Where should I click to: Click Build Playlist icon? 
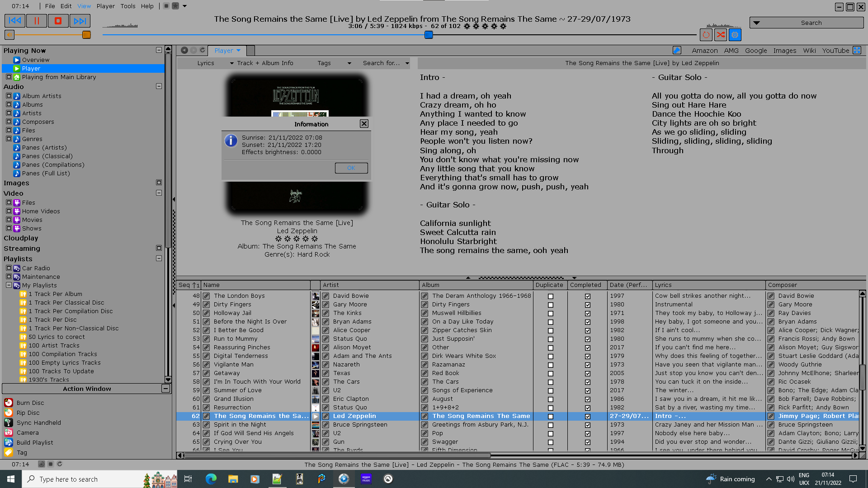pos(9,442)
